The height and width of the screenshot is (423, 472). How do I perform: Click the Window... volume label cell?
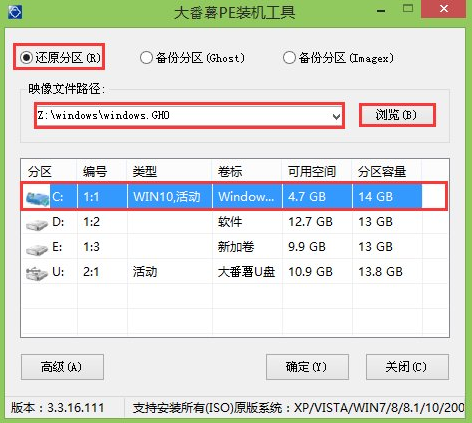pos(246,197)
